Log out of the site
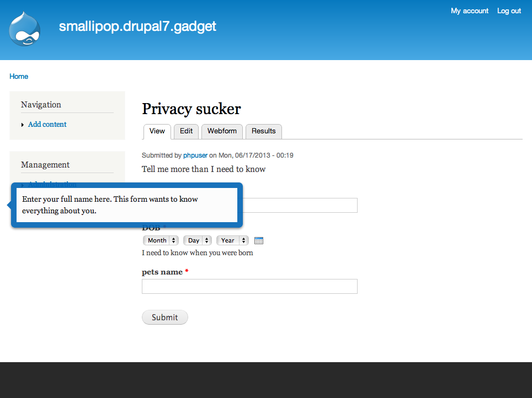The width and height of the screenshot is (532, 398). [509, 11]
